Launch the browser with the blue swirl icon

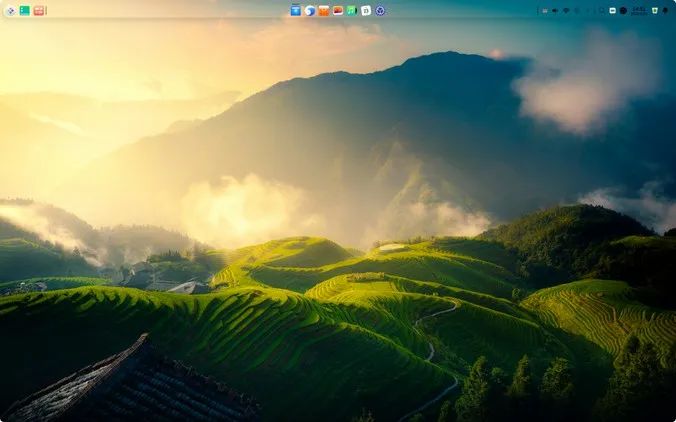point(310,11)
